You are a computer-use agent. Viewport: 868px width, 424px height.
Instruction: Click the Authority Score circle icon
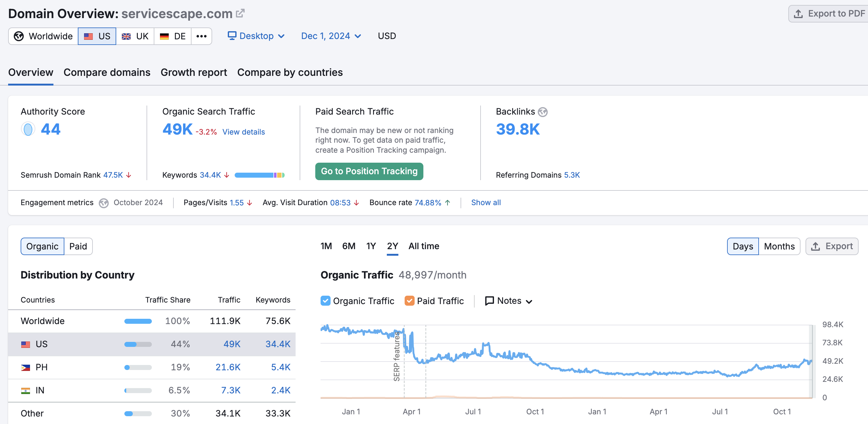tap(28, 129)
